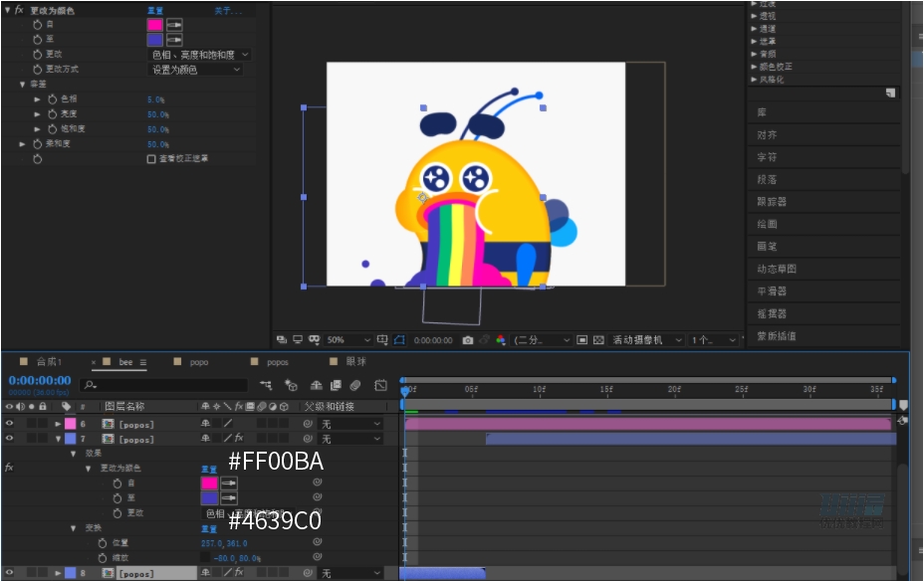This screenshot has width=924, height=581.
Task: Click the motion blur enable icon in timeline
Action: [x=355, y=385]
